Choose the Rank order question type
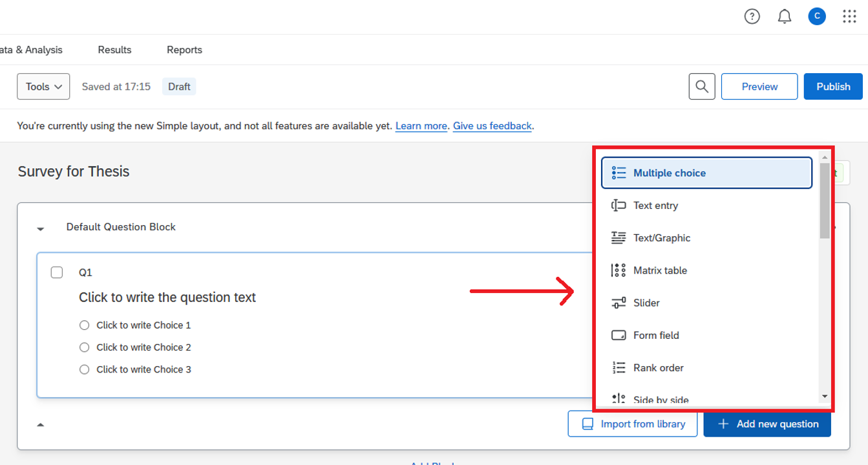868x465 pixels. (x=658, y=367)
